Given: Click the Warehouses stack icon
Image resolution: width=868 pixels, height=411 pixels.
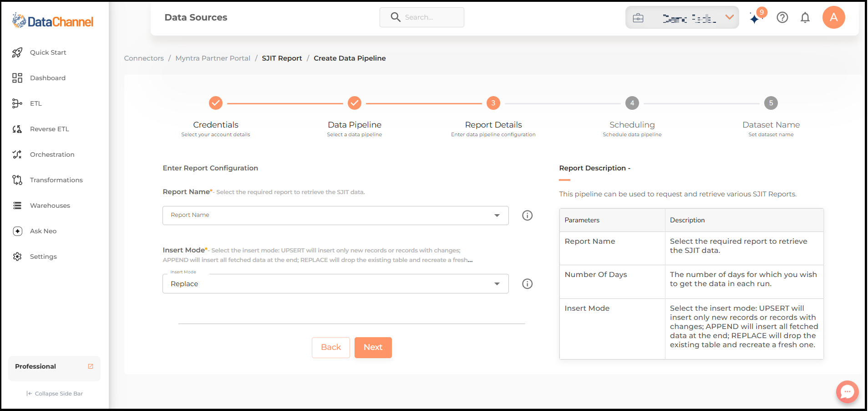Looking at the screenshot, I should click(x=17, y=205).
